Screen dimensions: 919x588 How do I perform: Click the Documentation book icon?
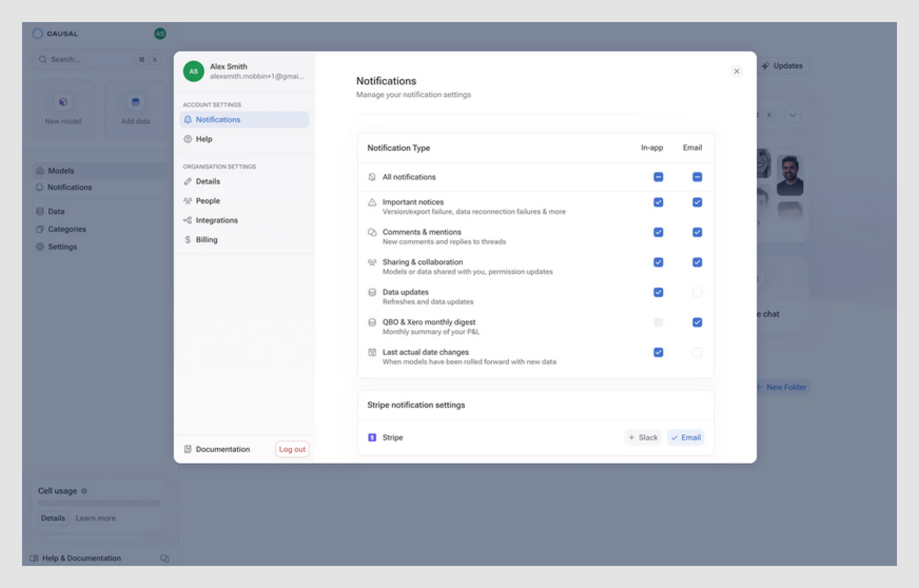[188, 449]
